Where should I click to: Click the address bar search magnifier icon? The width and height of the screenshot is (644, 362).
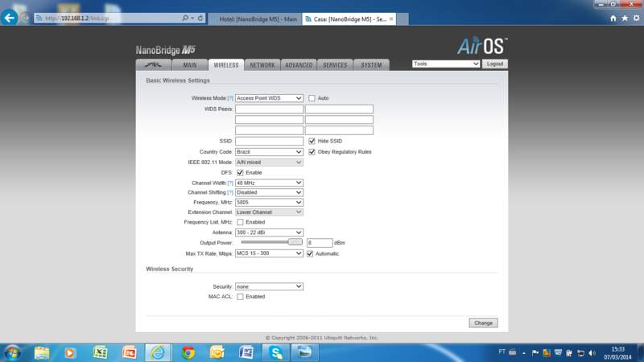tap(185, 18)
